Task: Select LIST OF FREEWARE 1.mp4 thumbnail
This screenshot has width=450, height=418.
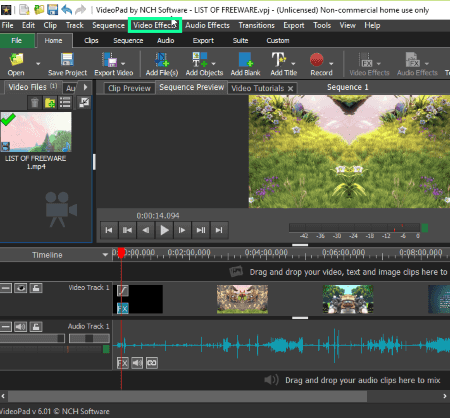Action: tap(36, 132)
